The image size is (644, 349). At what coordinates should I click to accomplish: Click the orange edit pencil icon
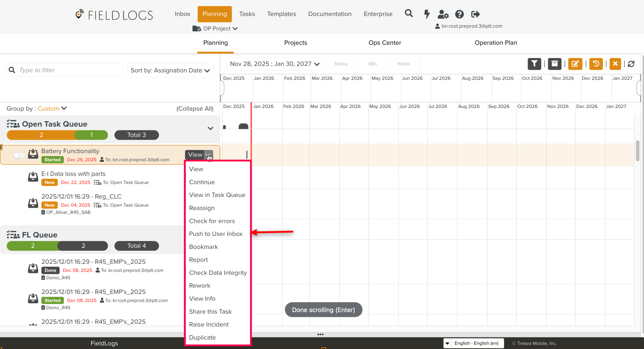(x=575, y=64)
